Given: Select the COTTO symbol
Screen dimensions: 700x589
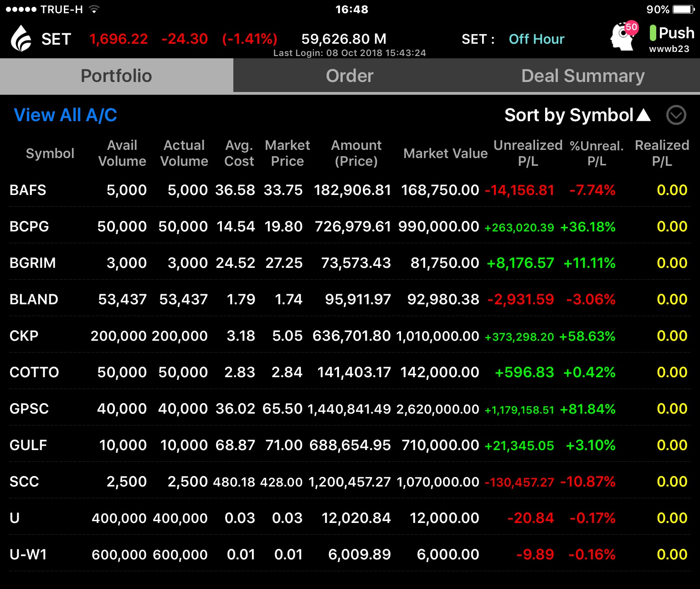Looking at the screenshot, I should pyautogui.click(x=34, y=372).
